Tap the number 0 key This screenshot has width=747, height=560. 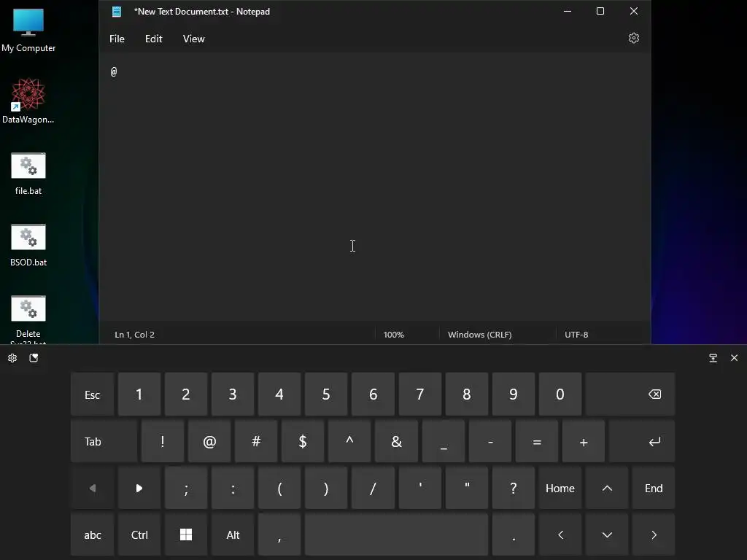[560, 394]
